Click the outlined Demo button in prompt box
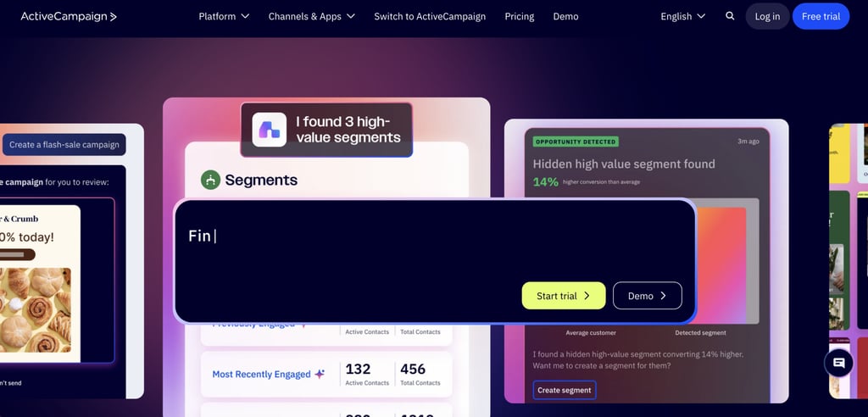 [x=647, y=296]
